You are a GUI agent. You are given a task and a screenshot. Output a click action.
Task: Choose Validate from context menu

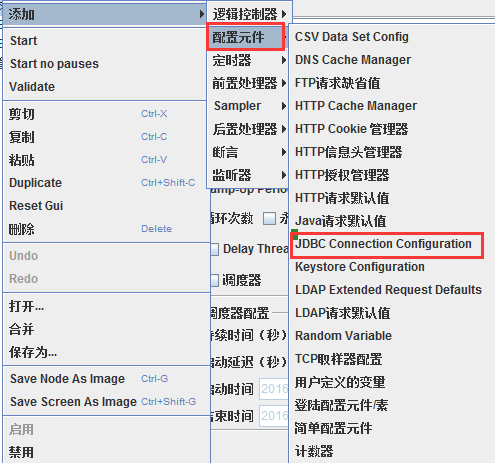coord(32,87)
